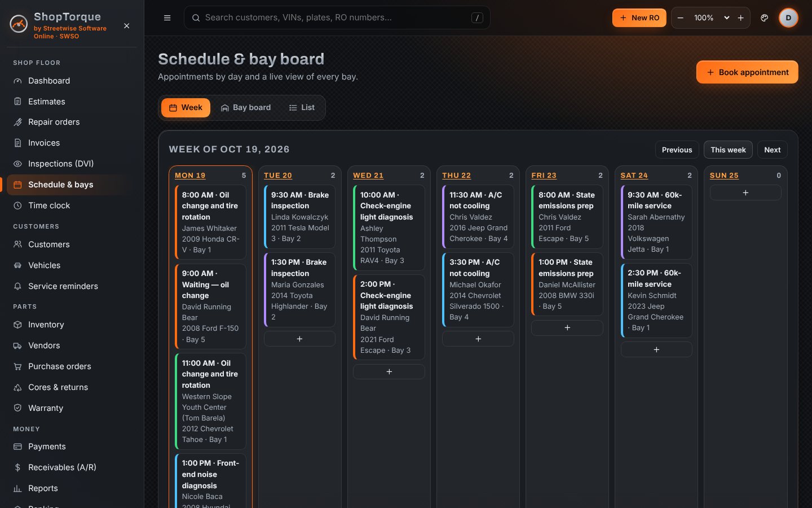Click the Vehicles car icon
Image resolution: width=812 pixels, height=508 pixels.
[x=17, y=265]
